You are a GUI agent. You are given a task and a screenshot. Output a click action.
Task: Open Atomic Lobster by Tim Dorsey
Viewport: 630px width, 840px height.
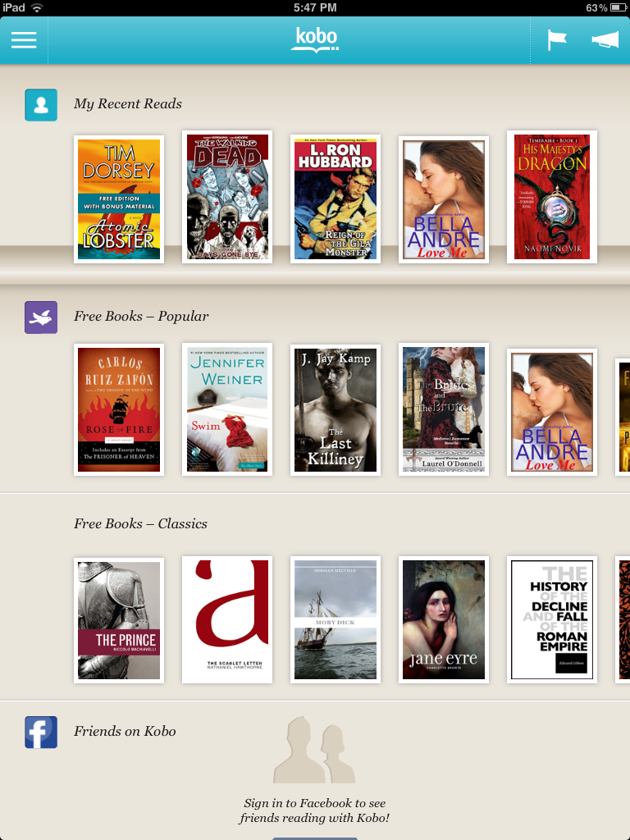click(x=119, y=199)
